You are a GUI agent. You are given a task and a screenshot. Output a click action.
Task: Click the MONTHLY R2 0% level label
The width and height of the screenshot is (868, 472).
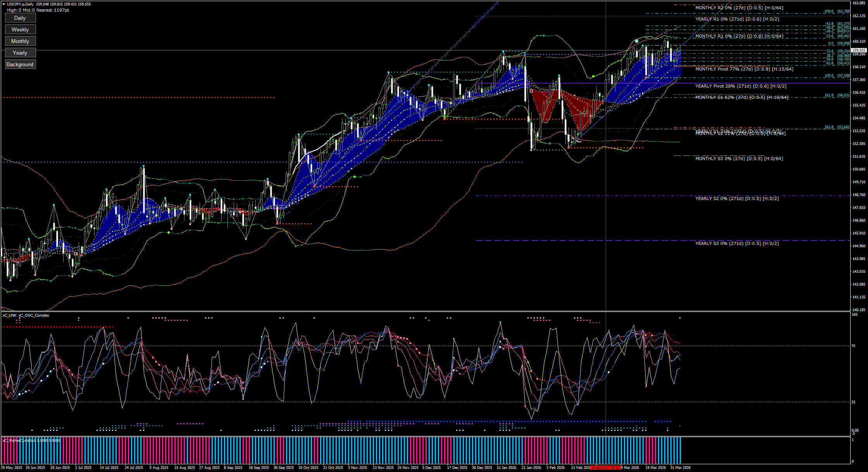point(739,8)
